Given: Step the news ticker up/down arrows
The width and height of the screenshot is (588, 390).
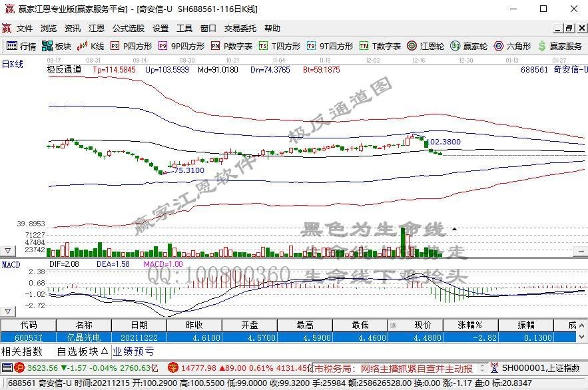Looking at the screenshot, I should [x=483, y=368].
